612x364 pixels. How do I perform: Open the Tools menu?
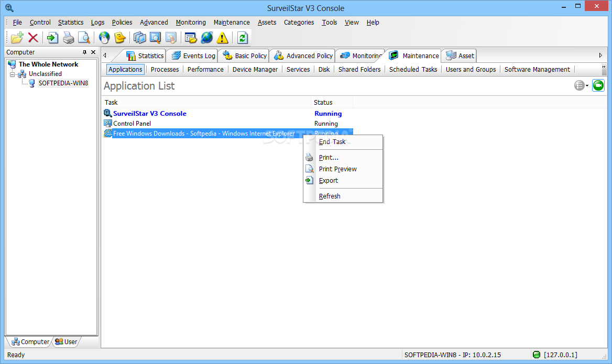click(330, 22)
